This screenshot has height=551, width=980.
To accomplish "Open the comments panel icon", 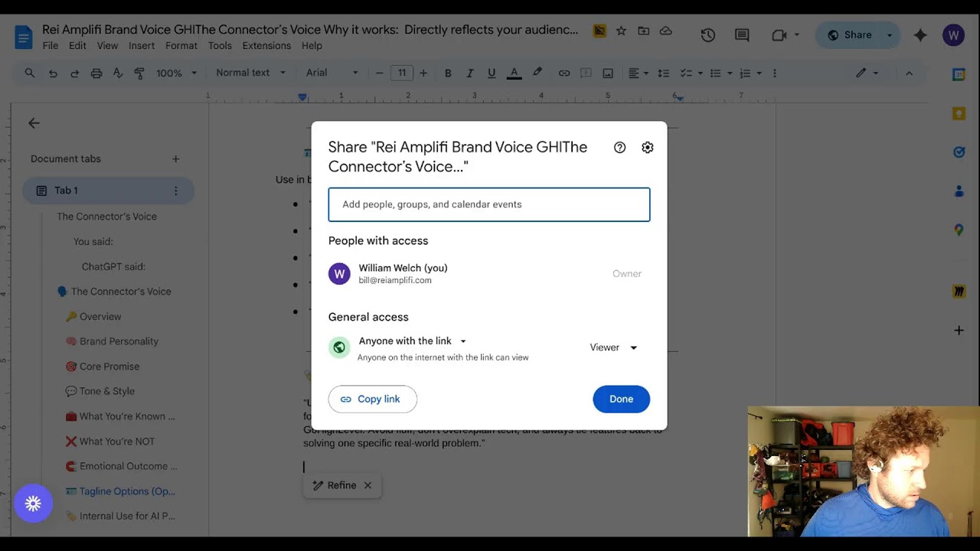I will pos(742,35).
